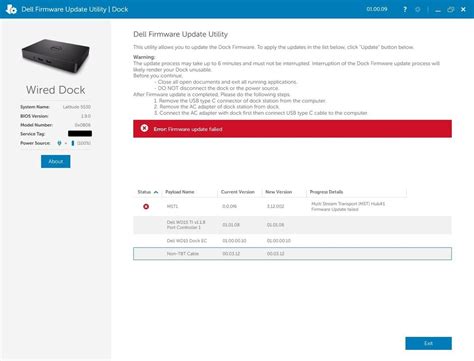
Task: Click the version number 01.00.09 in title bar
Action: (377, 9)
